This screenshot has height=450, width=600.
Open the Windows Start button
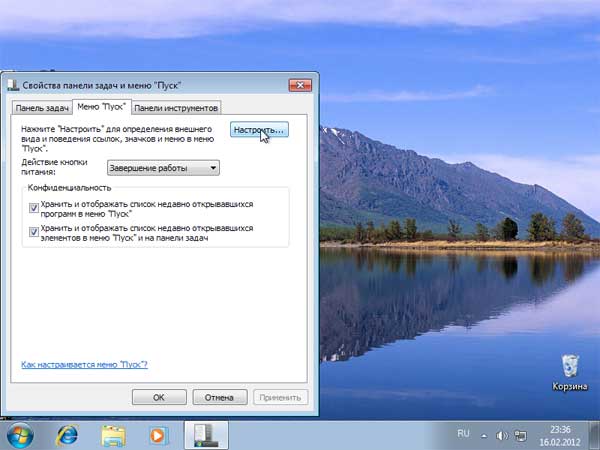[x=20, y=435]
